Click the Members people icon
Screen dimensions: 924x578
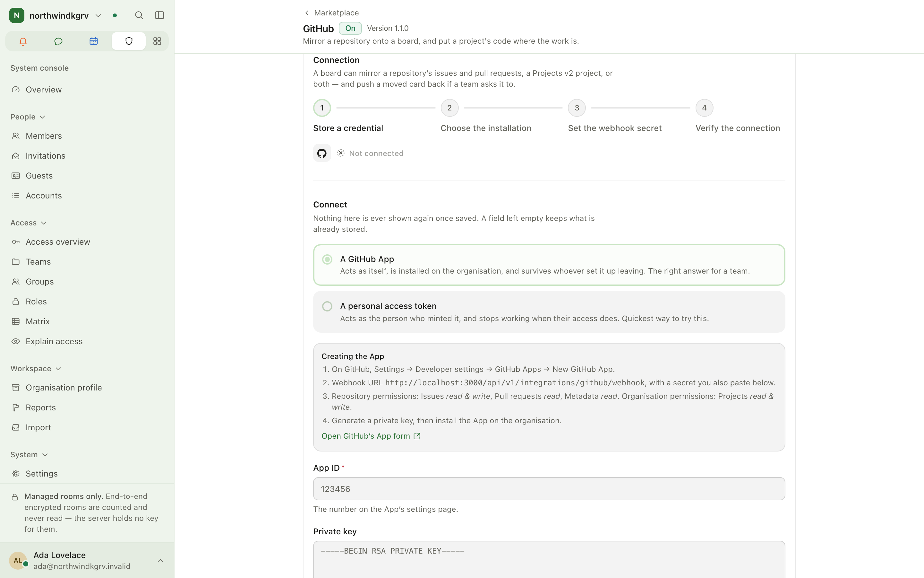click(x=16, y=136)
